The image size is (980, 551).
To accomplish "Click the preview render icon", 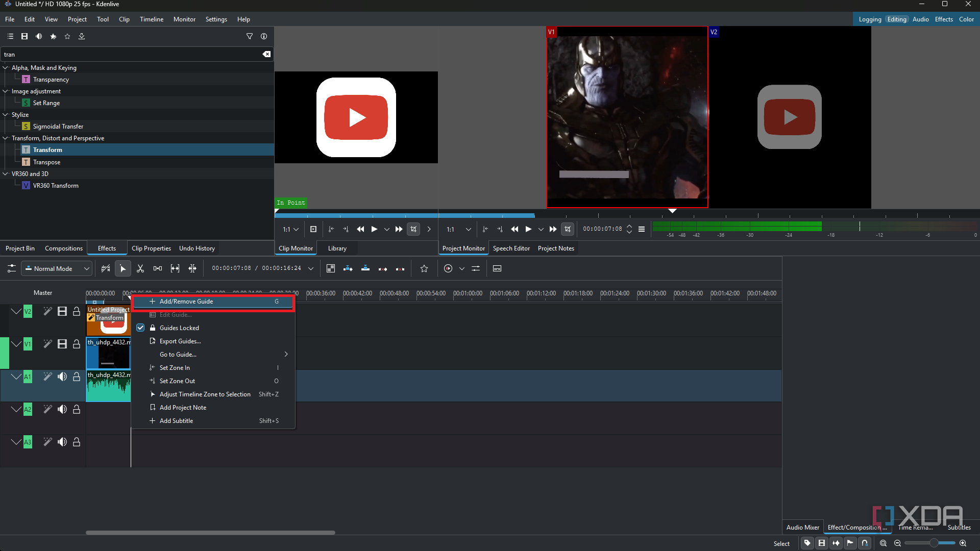I will 448,268.
